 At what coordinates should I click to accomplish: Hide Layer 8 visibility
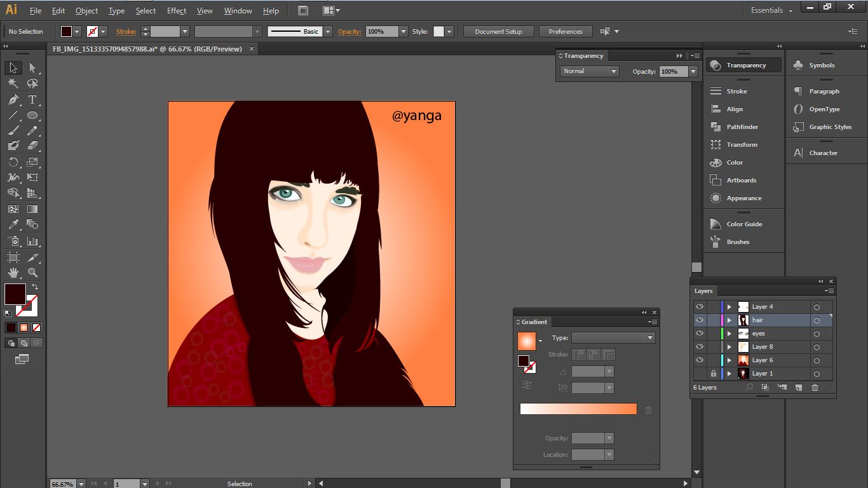pyautogui.click(x=700, y=347)
